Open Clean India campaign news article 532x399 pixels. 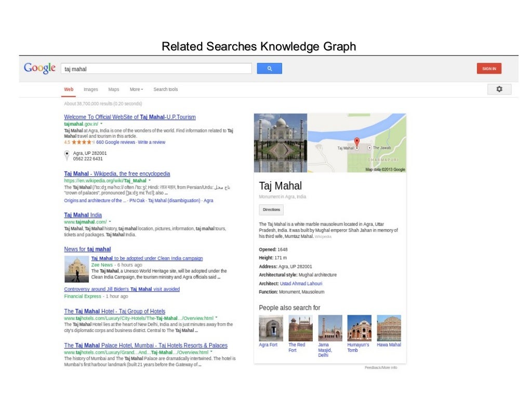[147, 258]
